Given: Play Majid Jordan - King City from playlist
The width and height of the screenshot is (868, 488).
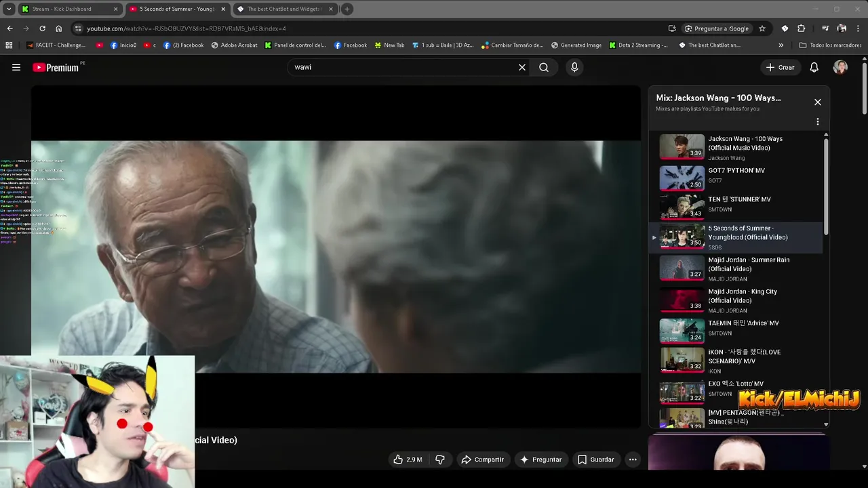Looking at the screenshot, I should coord(736,300).
